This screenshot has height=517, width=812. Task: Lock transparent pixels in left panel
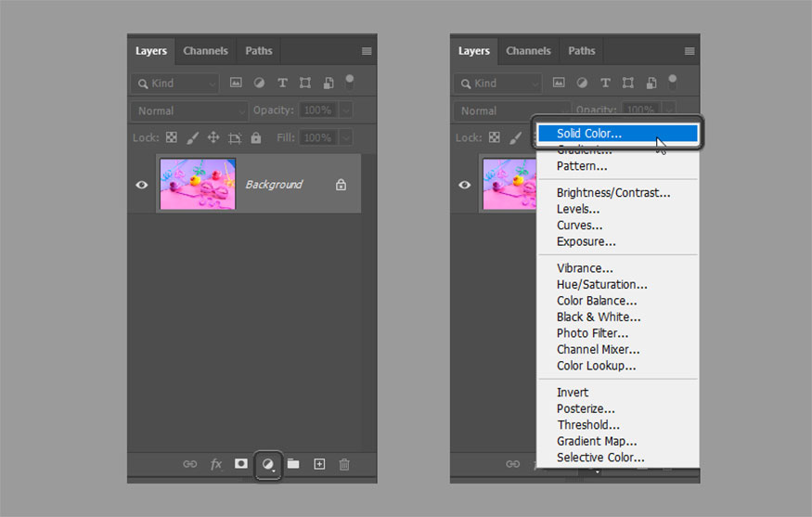click(172, 137)
